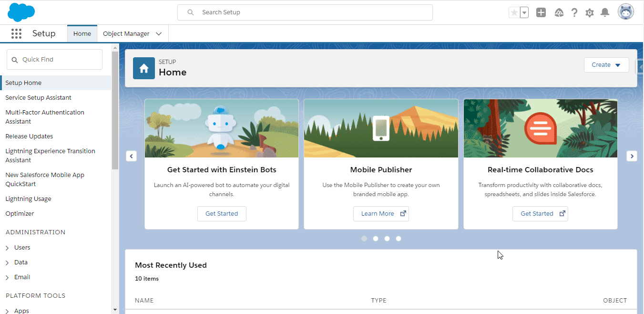Viewport: 644px width, 314px height.
Task: Select Setup Home in sidebar
Action: (56, 83)
